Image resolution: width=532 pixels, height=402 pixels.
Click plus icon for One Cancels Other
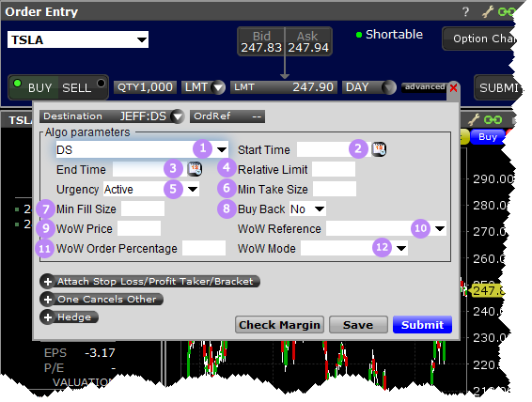pyautogui.click(x=48, y=300)
